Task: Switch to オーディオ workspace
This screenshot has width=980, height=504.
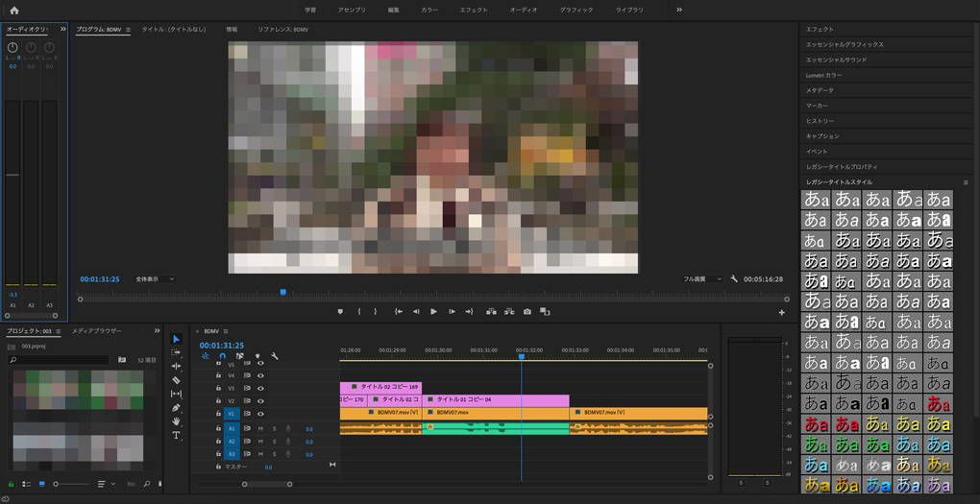Action: (524, 10)
